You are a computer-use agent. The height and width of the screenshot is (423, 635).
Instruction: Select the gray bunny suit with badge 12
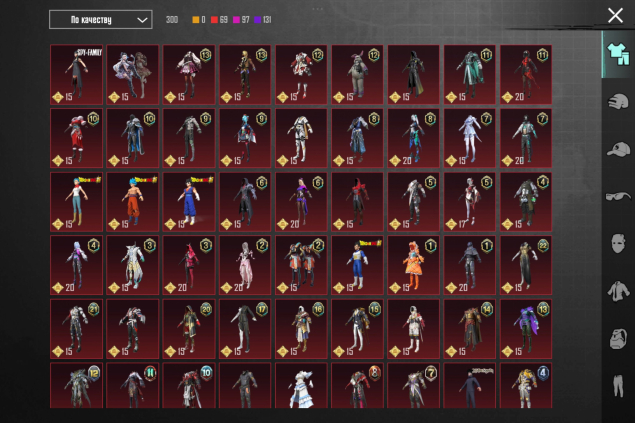tap(358, 75)
